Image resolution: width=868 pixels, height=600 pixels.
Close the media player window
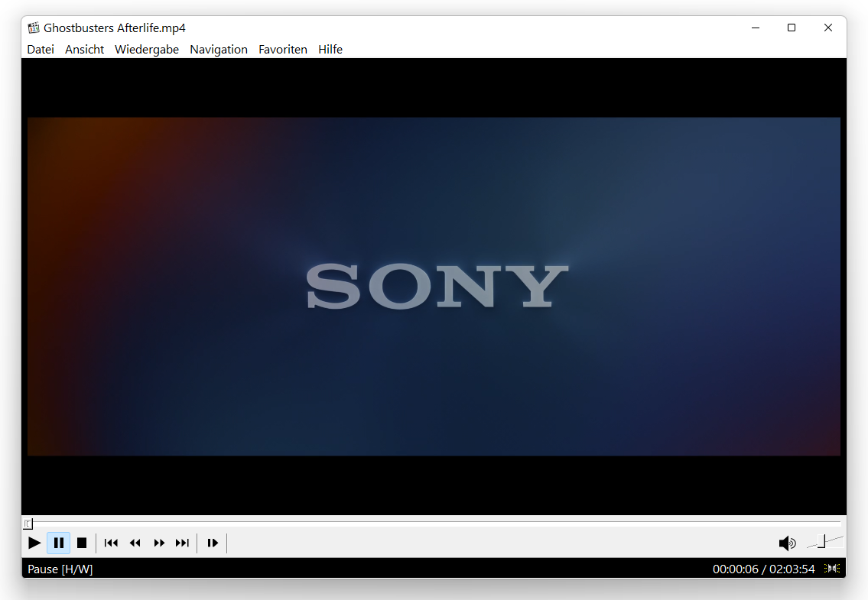828,28
